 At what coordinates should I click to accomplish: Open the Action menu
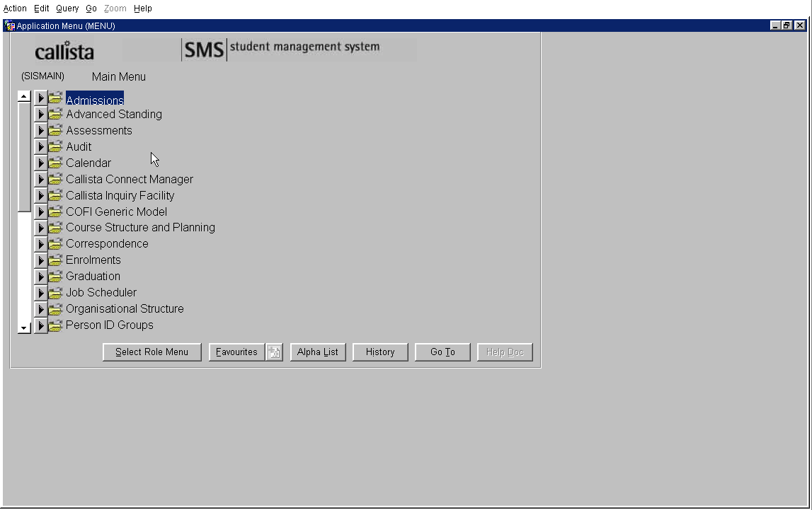tap(15, 8)
